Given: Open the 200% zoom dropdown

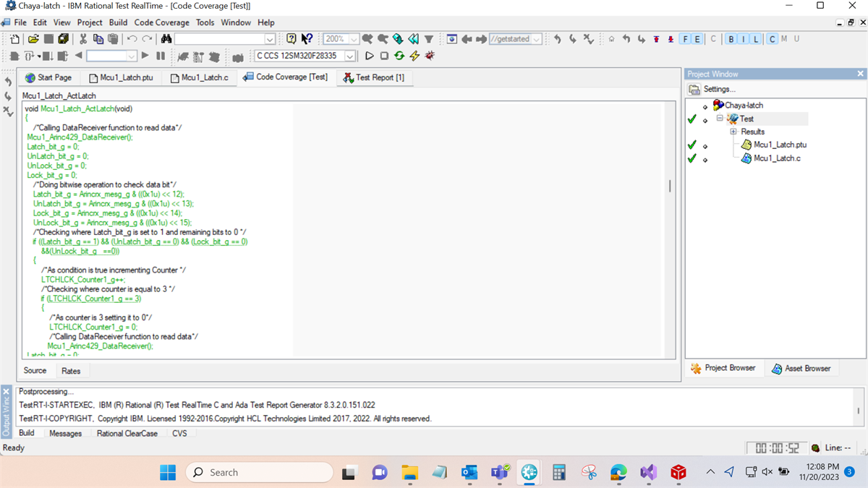Looking at the screenshot, I should (353, 39).
